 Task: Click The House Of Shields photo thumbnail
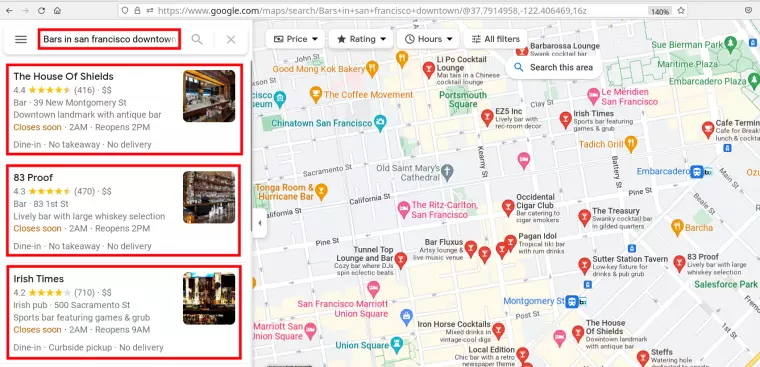point(209,96)
